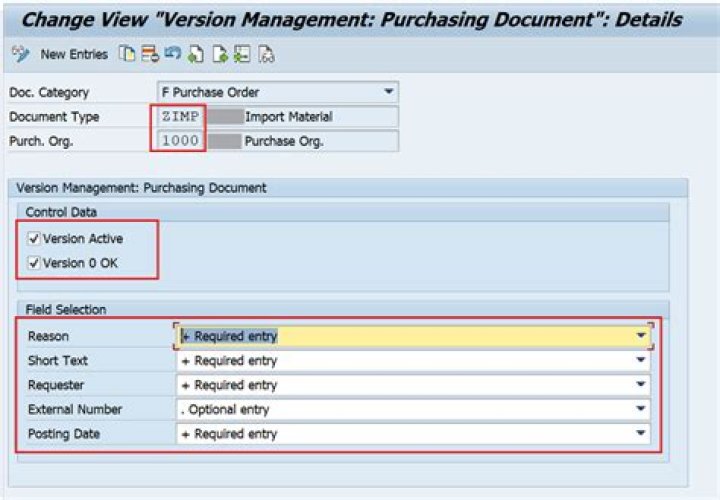Open the External Number field selection dropdown
This screenshot has width=720, height=500.
tap(641, 409)
